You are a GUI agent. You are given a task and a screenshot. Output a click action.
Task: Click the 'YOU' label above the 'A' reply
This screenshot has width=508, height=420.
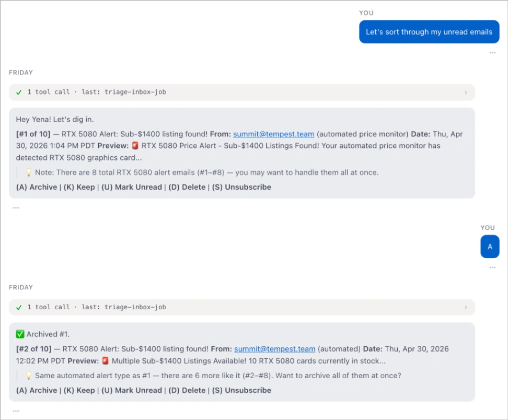[488, 228]
